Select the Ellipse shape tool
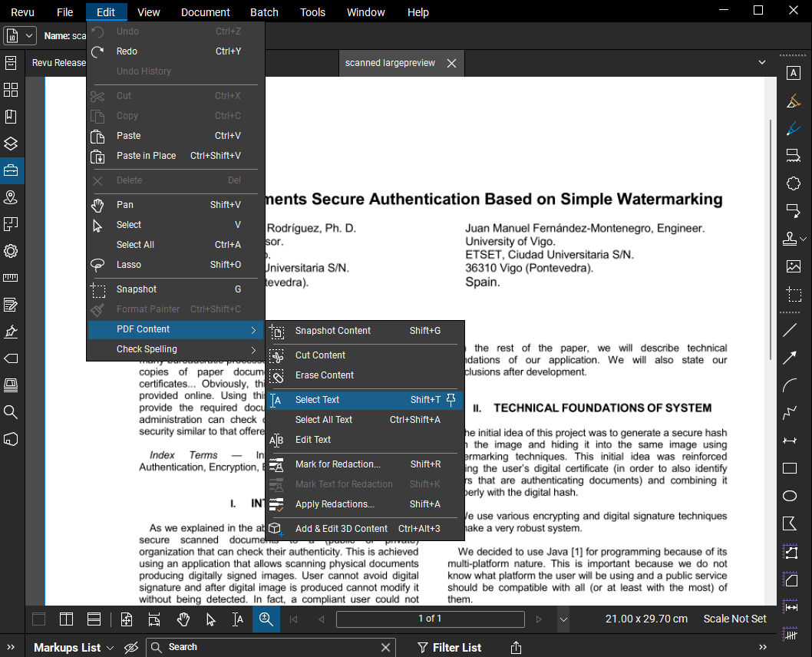This screenshot has width=812, height=657. tap(790, 496)
